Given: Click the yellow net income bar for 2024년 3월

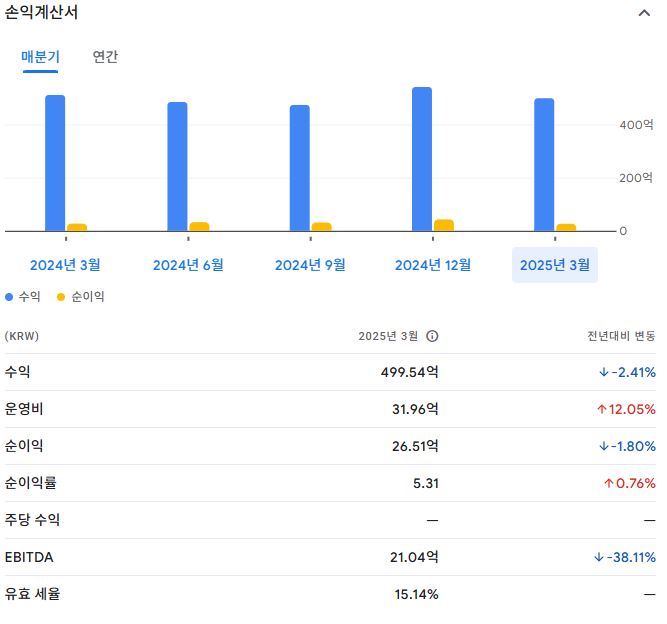Looking at the screenshot, I should pos(77,228).
